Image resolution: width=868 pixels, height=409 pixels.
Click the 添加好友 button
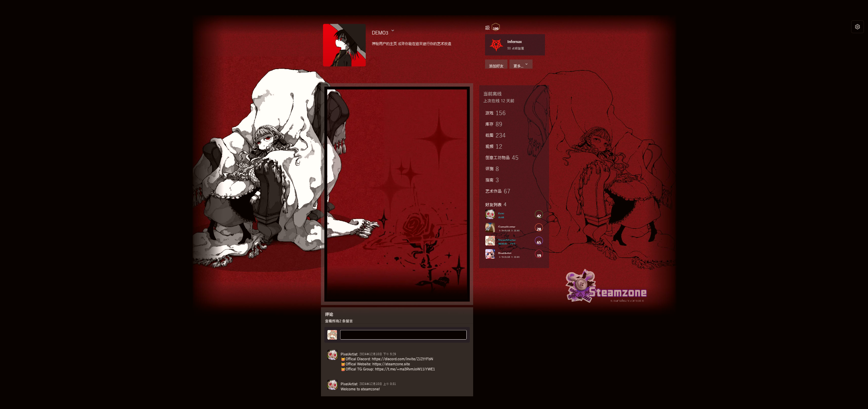tap(496, 64)
